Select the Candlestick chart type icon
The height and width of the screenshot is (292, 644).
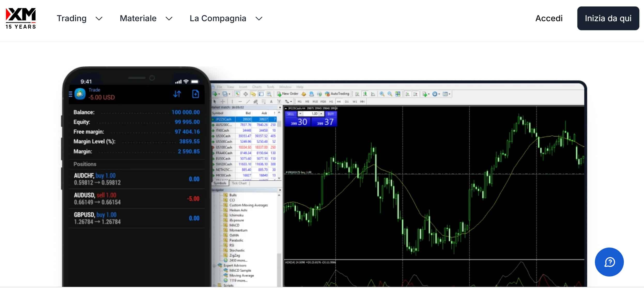pos(365,94)
